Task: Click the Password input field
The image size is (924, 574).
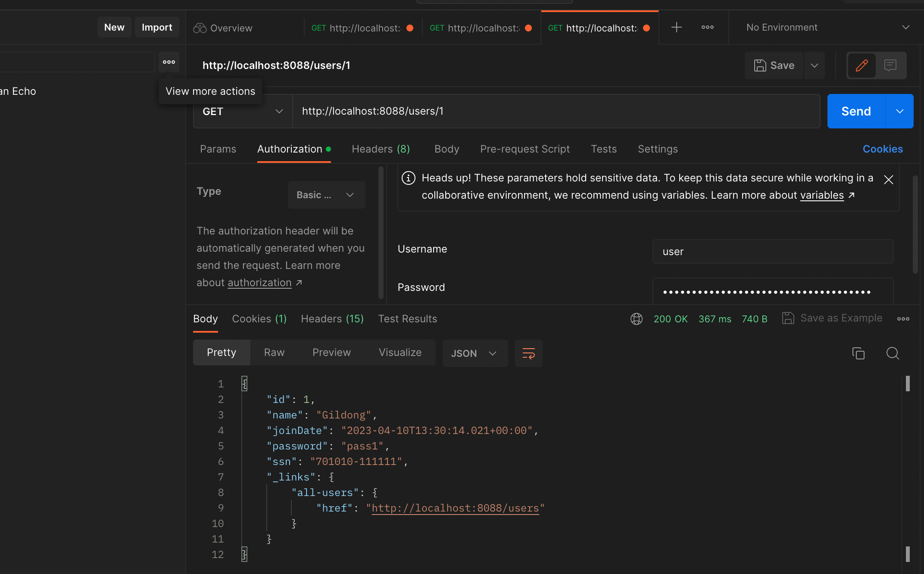Action: [x=773, y=291]
